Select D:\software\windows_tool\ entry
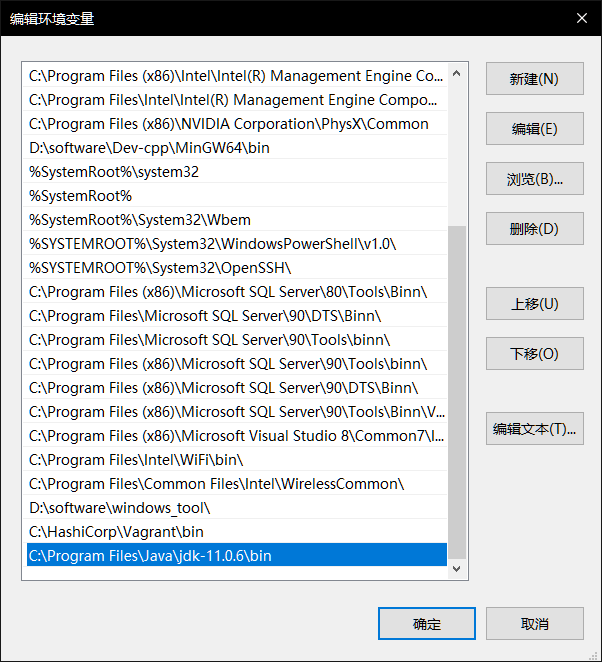The width and height of the screenshot is (602, 662). pos(237,507)
